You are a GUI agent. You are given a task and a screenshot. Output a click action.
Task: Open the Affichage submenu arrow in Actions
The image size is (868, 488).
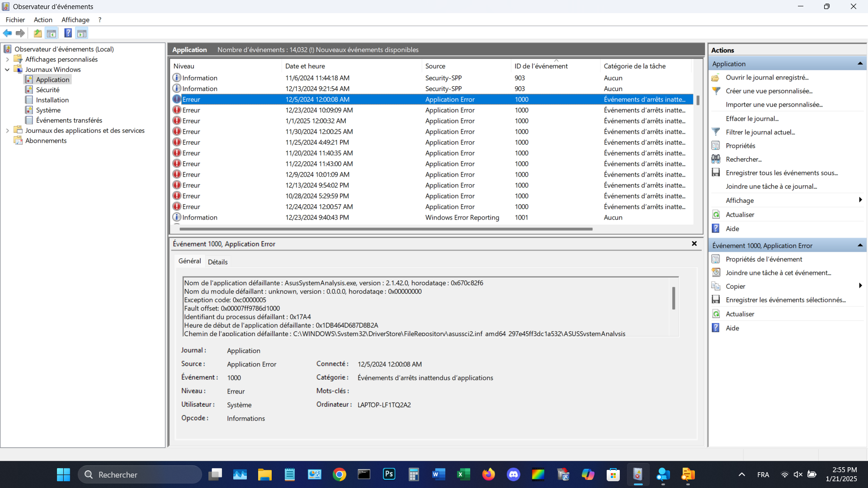point(860,200)
